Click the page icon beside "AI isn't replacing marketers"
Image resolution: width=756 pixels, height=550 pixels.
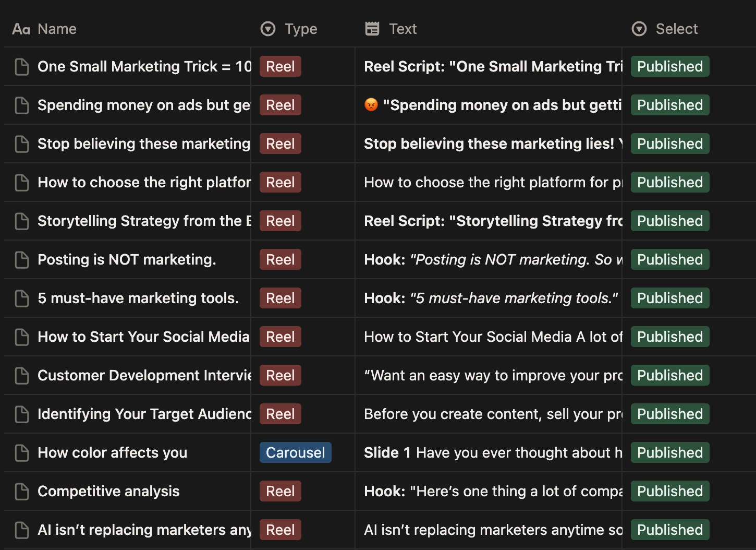(x=21, y=530)
